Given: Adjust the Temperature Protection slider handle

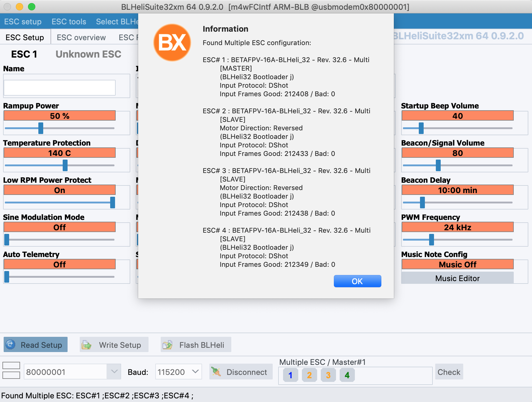Looking at the screenshot, I should tap(65, 165).
